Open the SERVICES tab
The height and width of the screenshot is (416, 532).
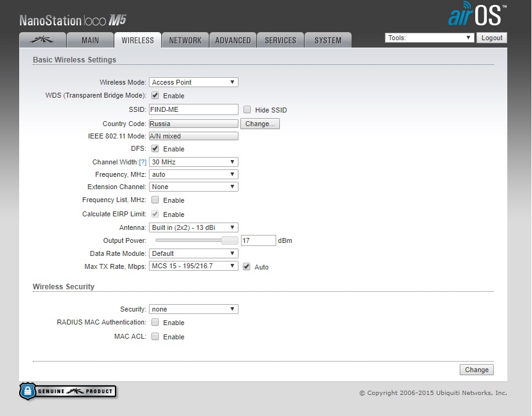tap(281, 40)
